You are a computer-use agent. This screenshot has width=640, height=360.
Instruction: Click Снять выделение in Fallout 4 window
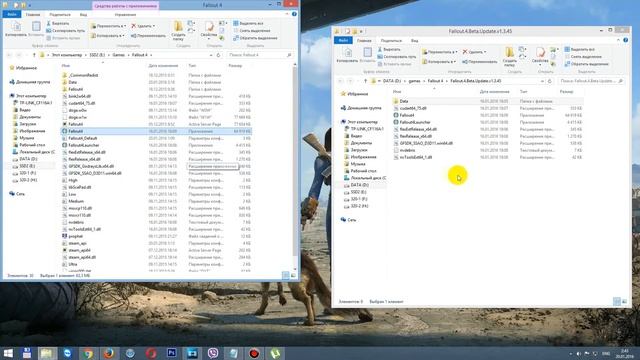pyautogui.click(x=252, y=31)
